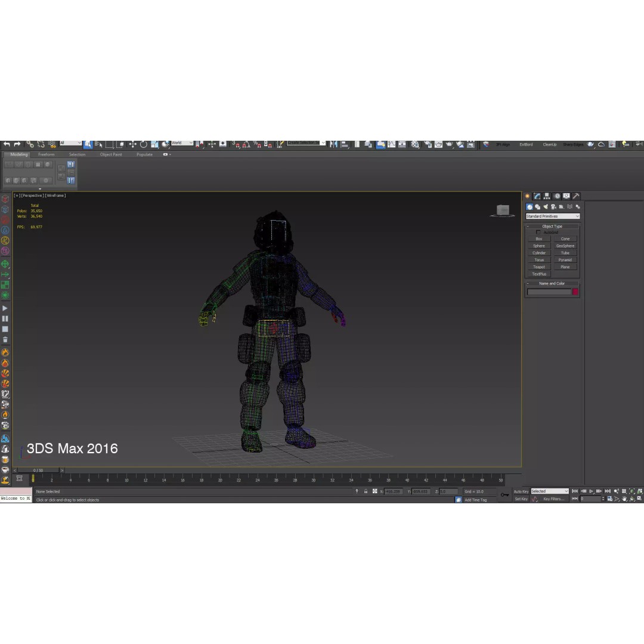Image resolution: width=644 pixels, height=644 pixels.
Task: Click the Go to Start playback button
Action: pos(575,491)
